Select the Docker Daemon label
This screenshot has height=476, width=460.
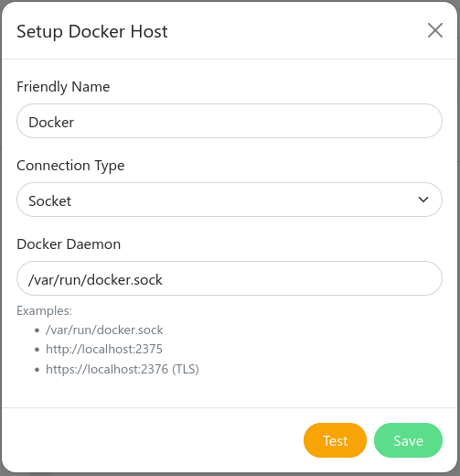69,244
